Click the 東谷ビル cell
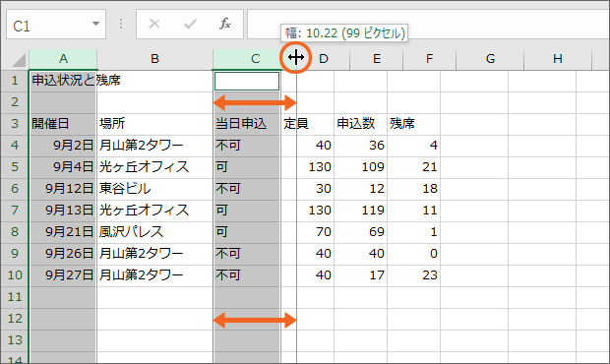Screen dimensions: 610x364 (154, 189)
